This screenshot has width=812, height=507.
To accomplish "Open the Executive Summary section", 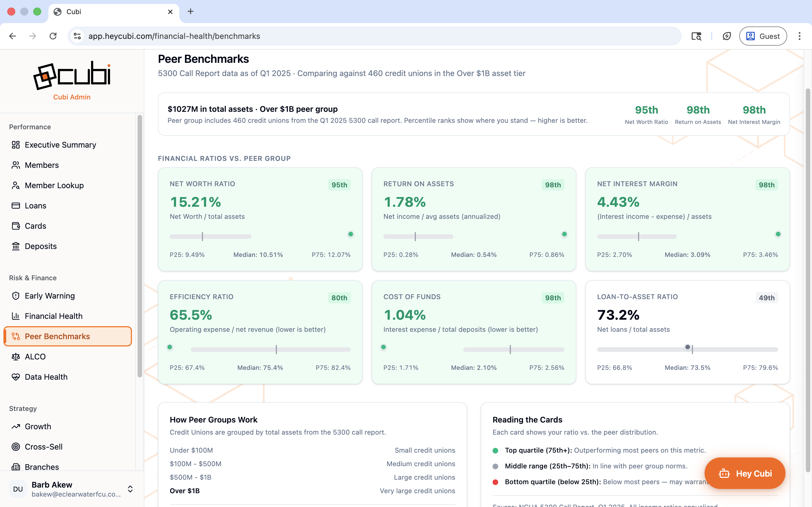I will [60, 145].
